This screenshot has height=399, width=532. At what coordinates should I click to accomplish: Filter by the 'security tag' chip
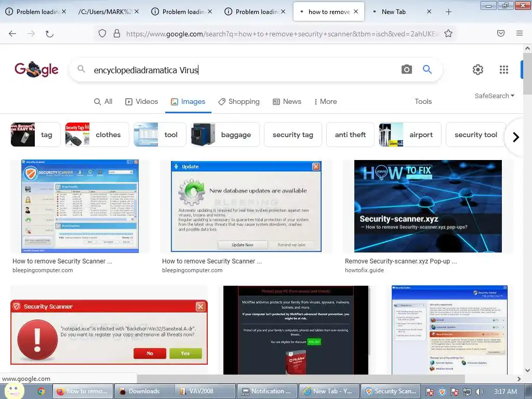(x=293, y=135)
